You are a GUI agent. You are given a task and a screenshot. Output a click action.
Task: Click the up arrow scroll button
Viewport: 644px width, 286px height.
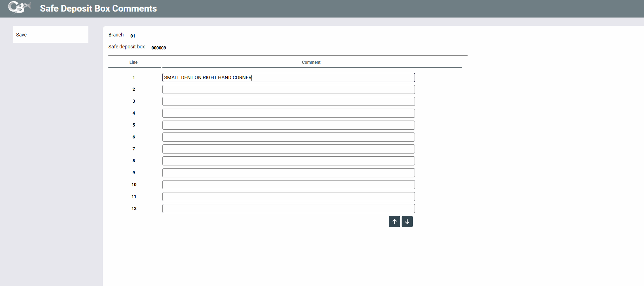tap(394, 222)
